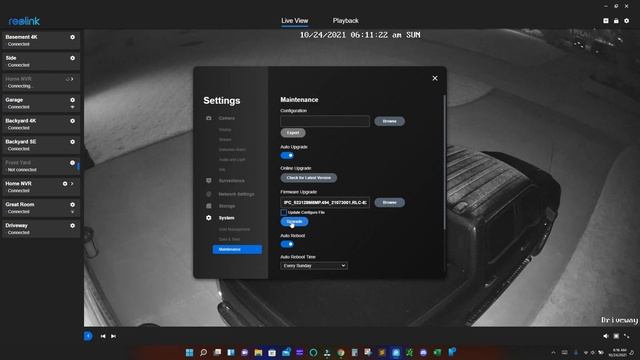The image size is (640, 360).
Task: Select the Driveway camera in device list
Action: (x=40, y=229)
